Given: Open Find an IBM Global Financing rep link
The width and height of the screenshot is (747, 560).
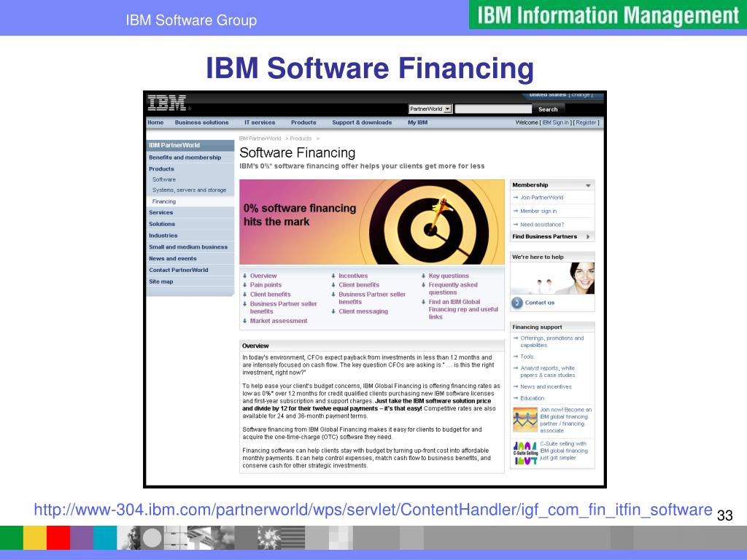Looking at the screenshot, I should 463,309.
